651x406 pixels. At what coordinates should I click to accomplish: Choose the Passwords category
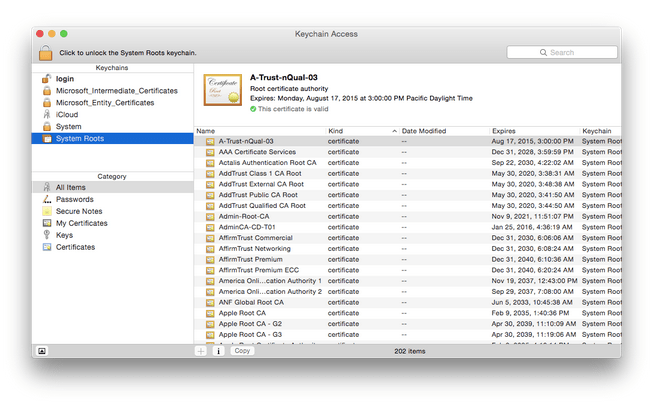click(113, 200)
